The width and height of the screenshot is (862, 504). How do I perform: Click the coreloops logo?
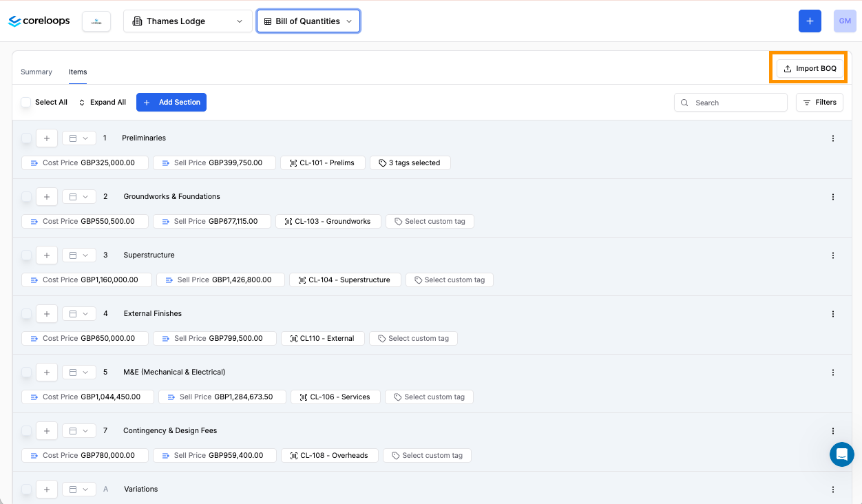tap(39, 21)
